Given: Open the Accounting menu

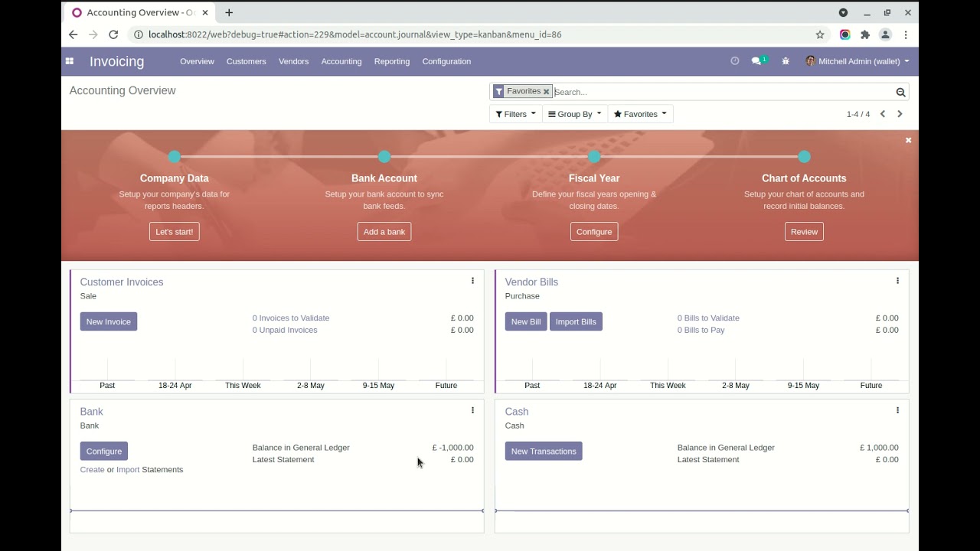Looking at the screenshot, I should [x=341, y=61].
